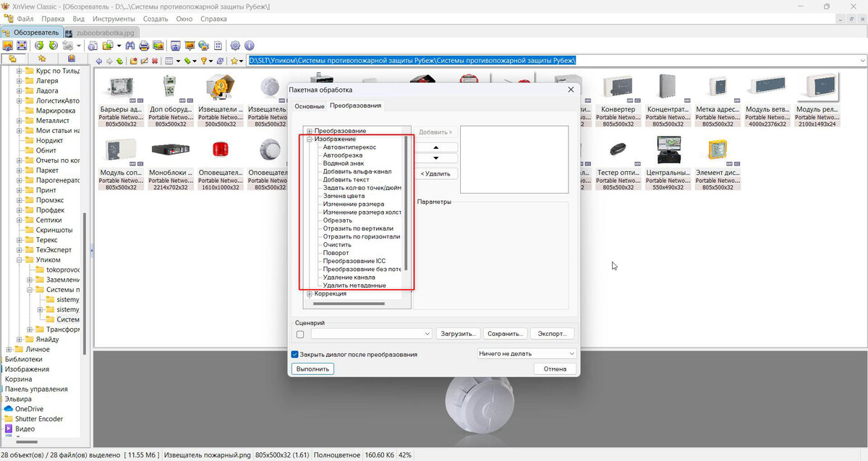Click the red X delete icon

(x=154, y=61)
